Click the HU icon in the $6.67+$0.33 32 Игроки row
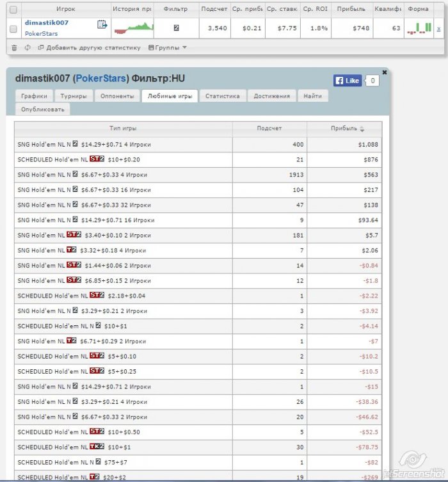Viewport: 448px width, 482px height. (75, 204)
